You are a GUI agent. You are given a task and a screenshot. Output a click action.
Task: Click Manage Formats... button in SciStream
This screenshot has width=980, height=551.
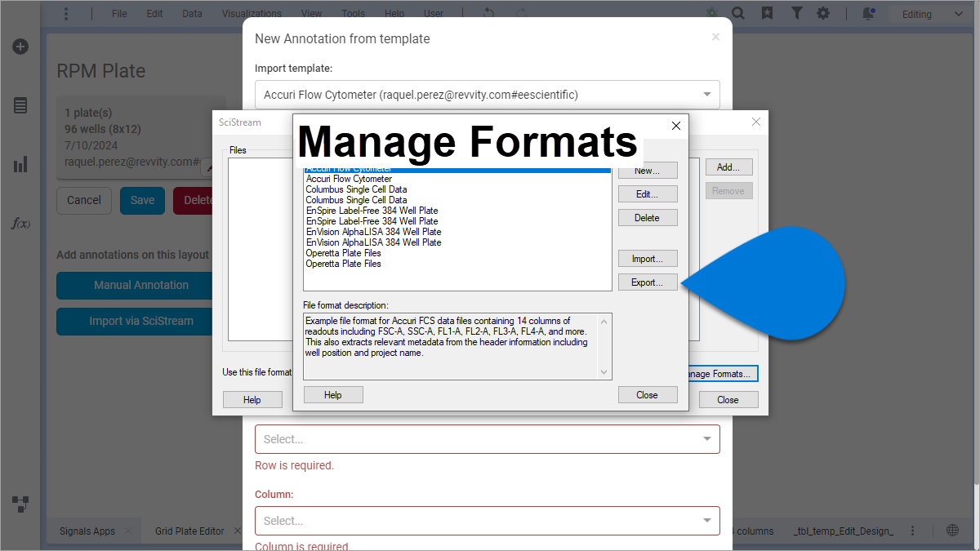(x=724, y=373)
